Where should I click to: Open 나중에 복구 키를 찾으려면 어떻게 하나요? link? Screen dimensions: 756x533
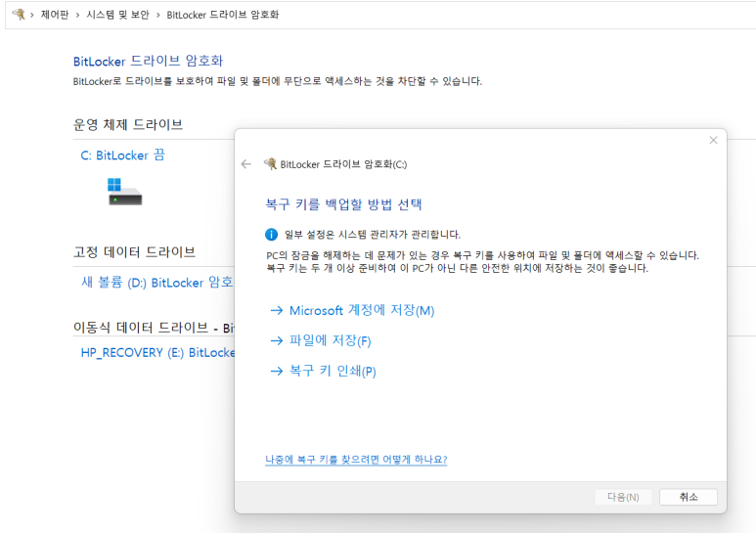tap(356, 460)
